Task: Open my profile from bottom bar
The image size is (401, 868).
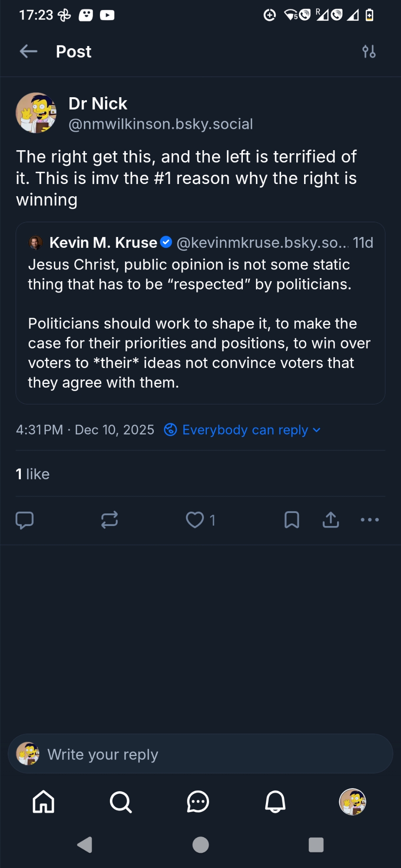Action: [x=352, y=802]
